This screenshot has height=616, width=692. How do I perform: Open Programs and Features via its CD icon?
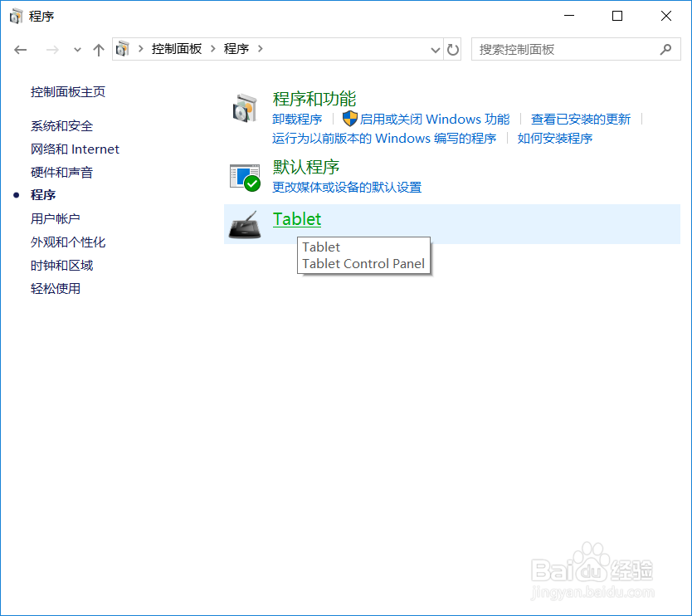pyautogui.click(x=243, y=110)
